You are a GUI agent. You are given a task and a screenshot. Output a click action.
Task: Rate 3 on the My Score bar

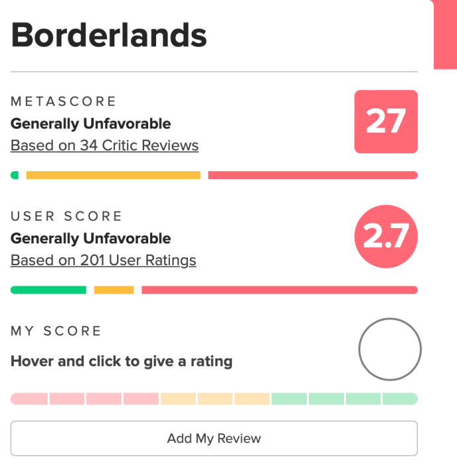pos(141,399)
